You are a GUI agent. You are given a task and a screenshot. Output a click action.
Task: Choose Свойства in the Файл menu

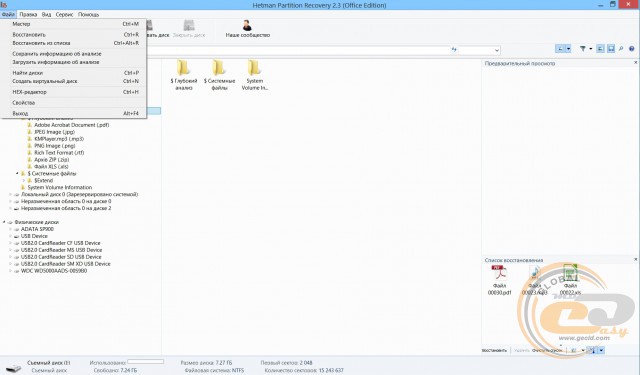[73, 103]
